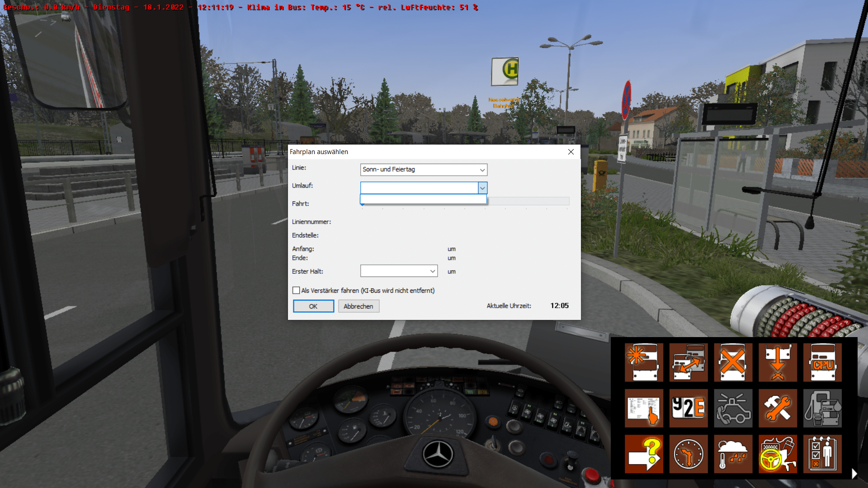Viewport: 868px width, 488px height.
Task: Open the repair tools hammer and wrench icon
Action: (x=778, y=408)
